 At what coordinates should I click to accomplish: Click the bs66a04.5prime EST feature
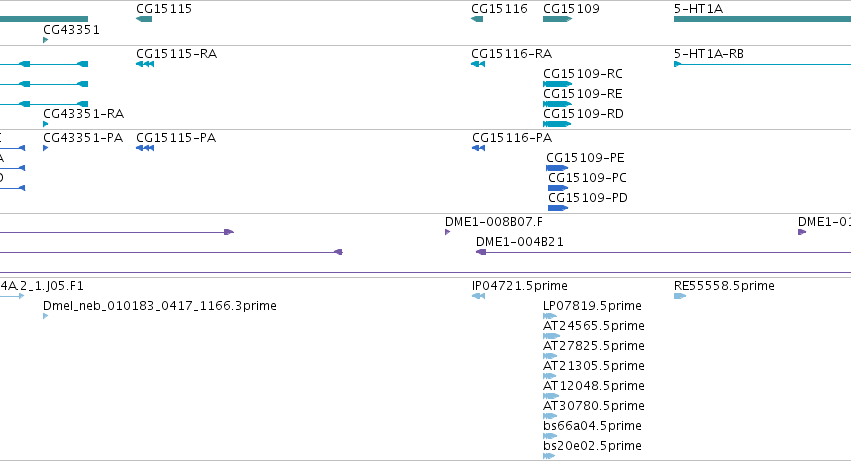click(x=550, y=436)
